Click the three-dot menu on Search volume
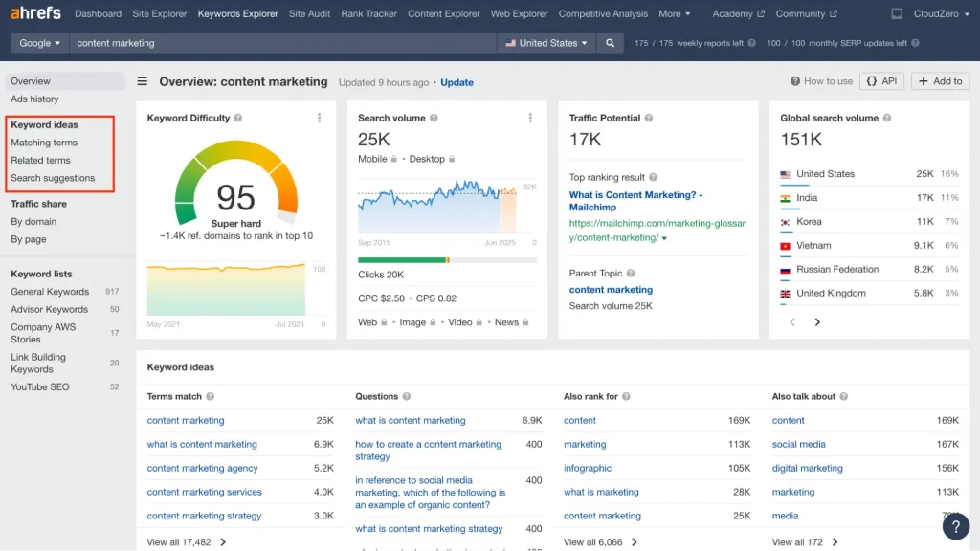Image resolution: width=980 pixels, height=551 pixels. coord(531,117)
